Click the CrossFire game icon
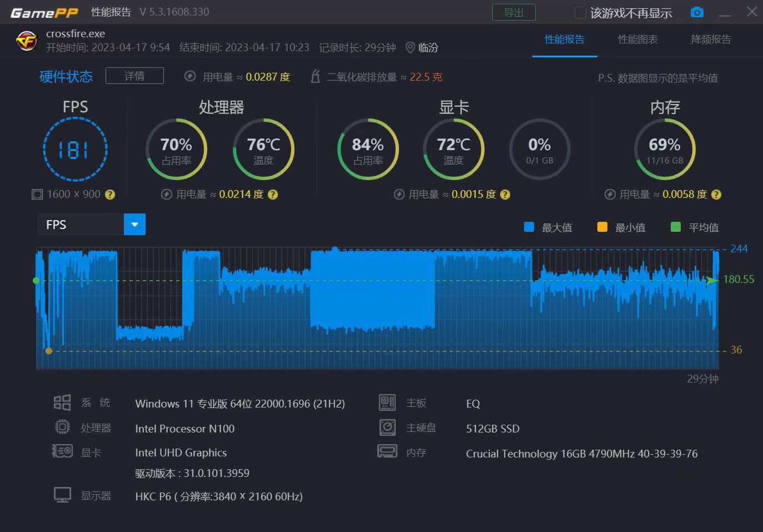Image resolution: width=763 pixels, height=532 pixels. point(26,41)
